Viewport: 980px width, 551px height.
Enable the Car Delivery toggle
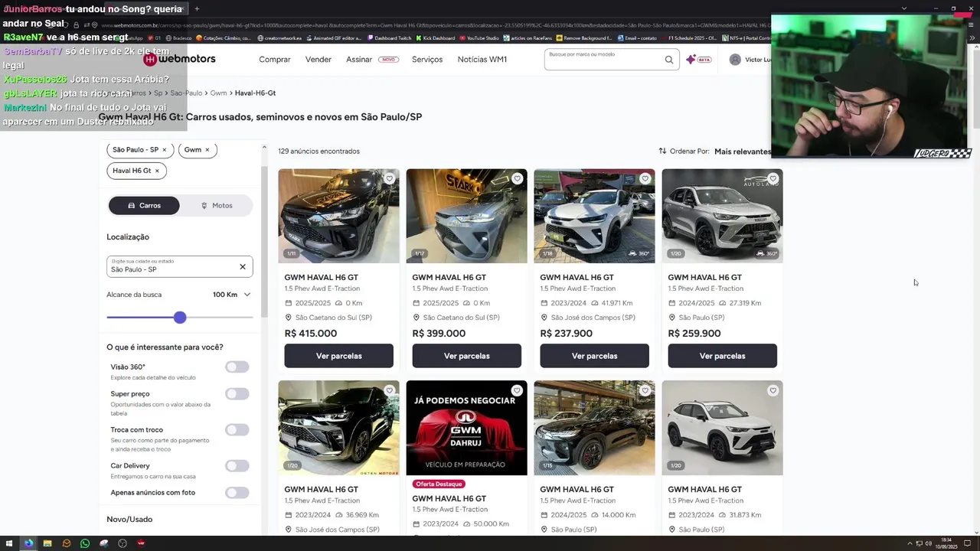(237, 466)
